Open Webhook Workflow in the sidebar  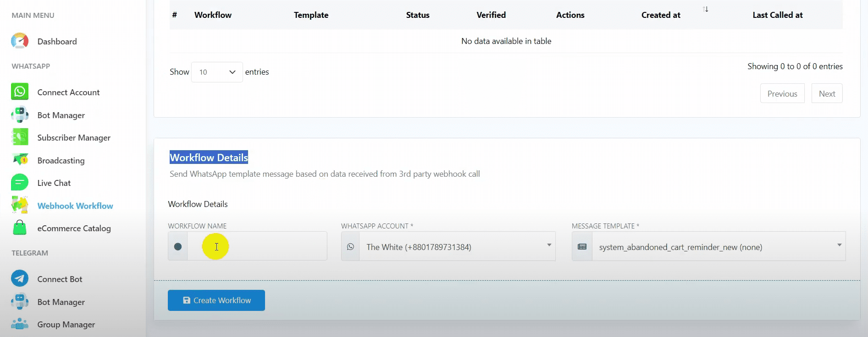coord(75,206)
